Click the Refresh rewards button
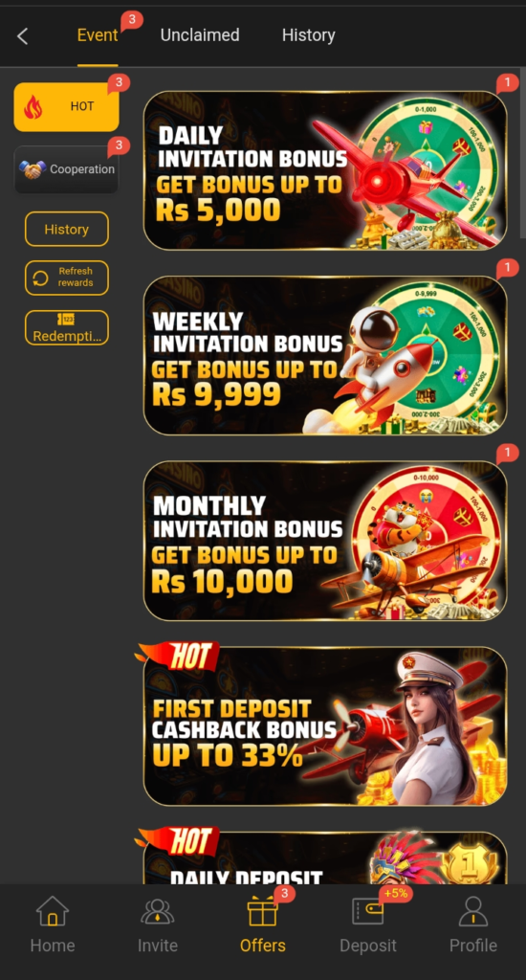Image resolution: width=526 pixels, height=980 pixels. 67,278
